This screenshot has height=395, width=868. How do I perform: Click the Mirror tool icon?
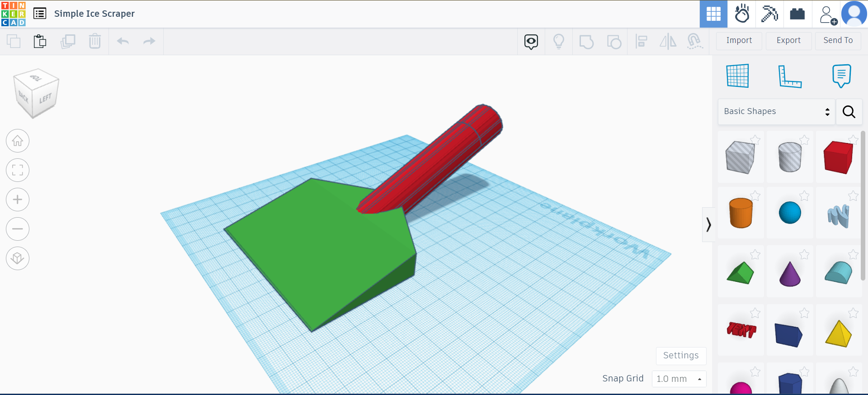click(668, 42)
